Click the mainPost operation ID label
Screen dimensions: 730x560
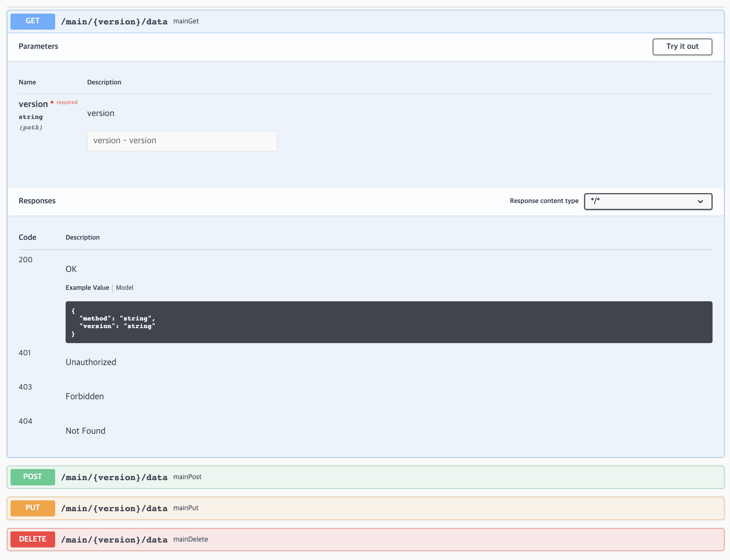(187, 477)
